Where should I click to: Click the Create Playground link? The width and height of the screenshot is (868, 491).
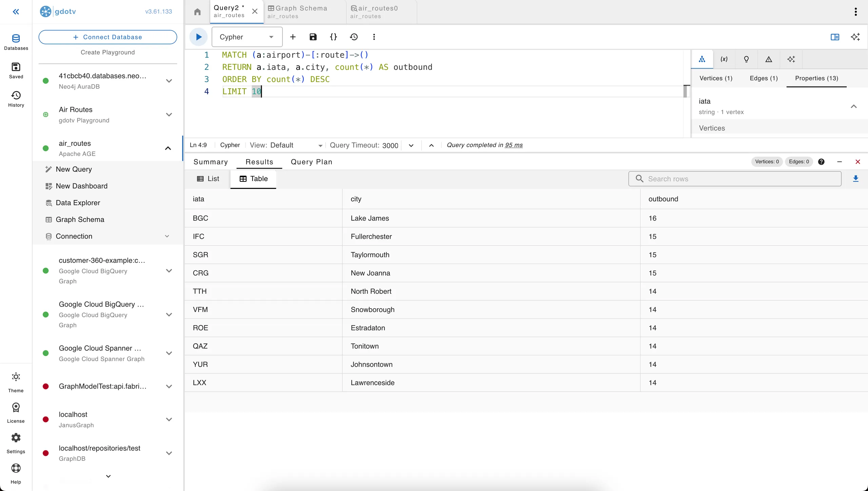click(108, 52)
